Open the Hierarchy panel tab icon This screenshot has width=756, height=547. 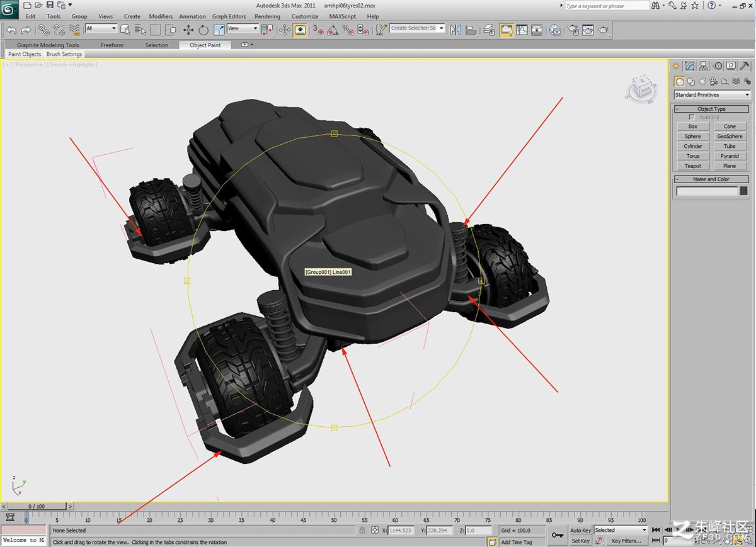[x=704, y=65]
